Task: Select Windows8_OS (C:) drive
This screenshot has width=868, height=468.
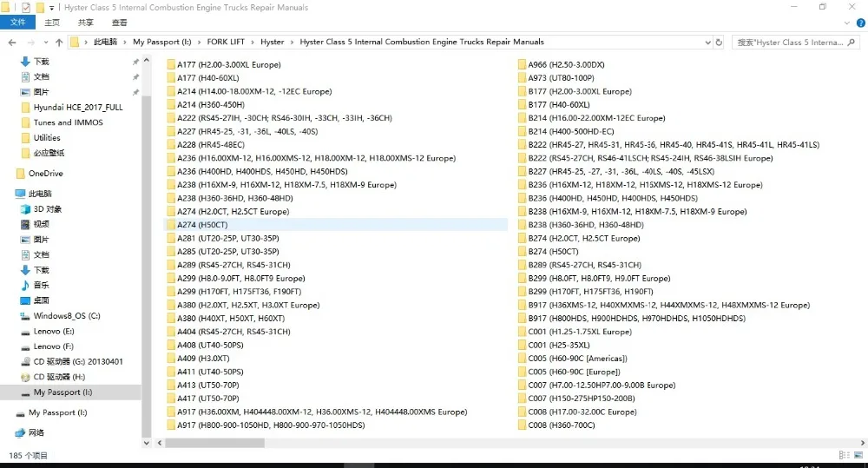Action: (x=67, y=316)
